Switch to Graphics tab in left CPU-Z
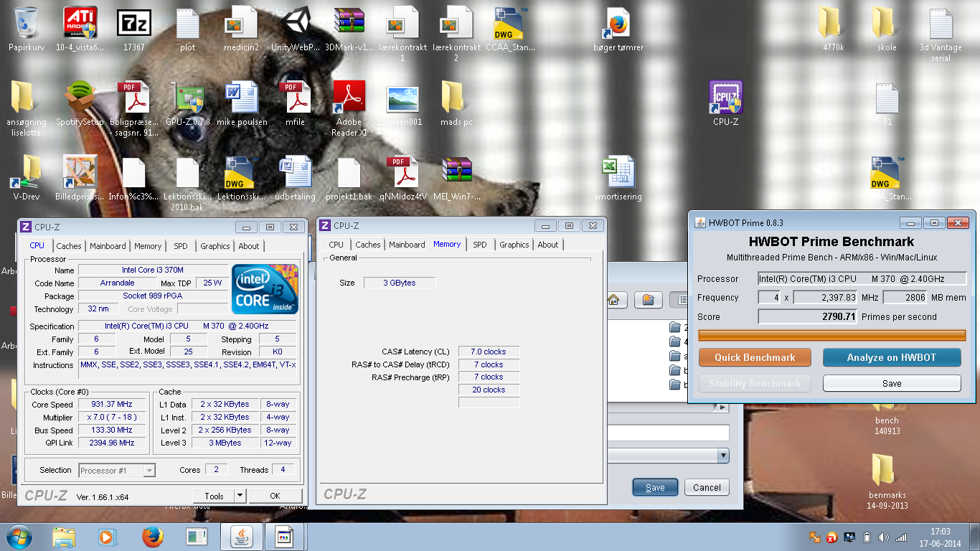Viewport: 980px width, 551px height. [x=215, y=246]
